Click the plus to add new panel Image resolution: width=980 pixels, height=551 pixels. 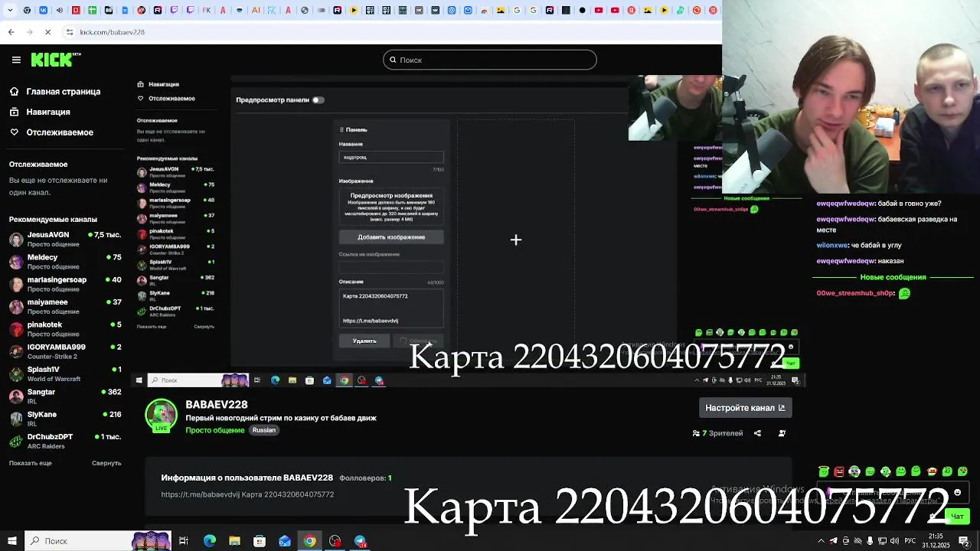[x=516, y=240]
